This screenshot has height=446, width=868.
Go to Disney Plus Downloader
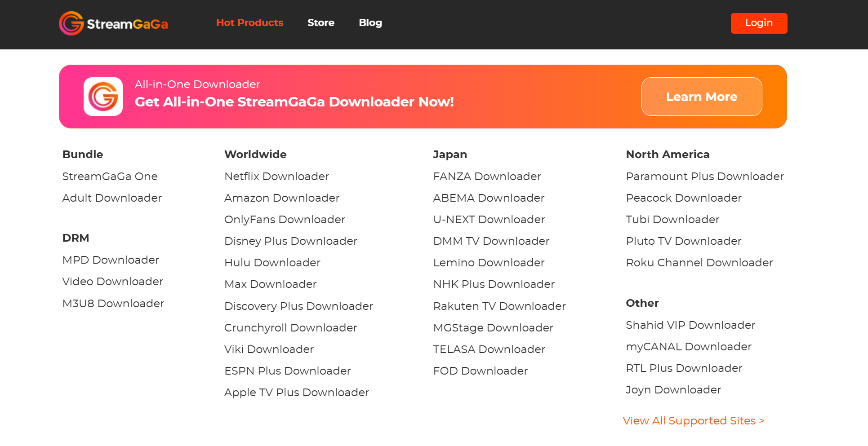(x=290, y=241)
